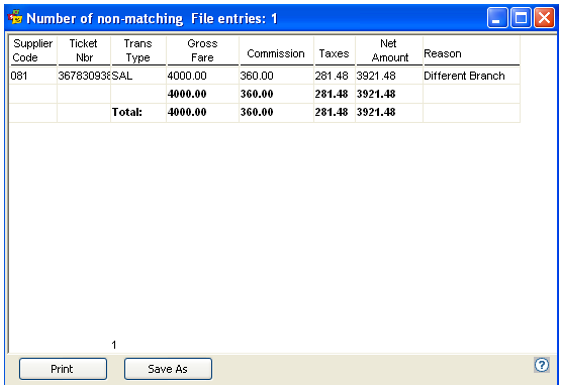Screen dimensions: 561x391
Task: Select Total row net amount 3921.48
Action: click(x=389, y=112)
